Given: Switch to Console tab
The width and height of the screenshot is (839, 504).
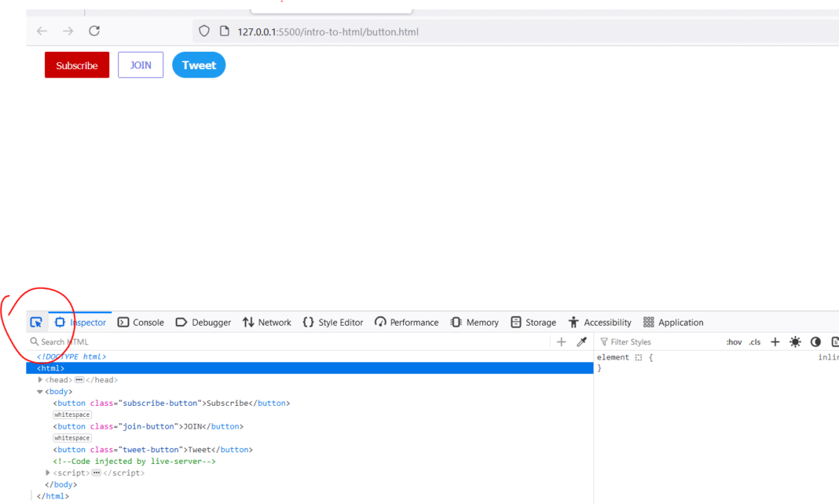Looking at the screenshot, I should [141, 323].
